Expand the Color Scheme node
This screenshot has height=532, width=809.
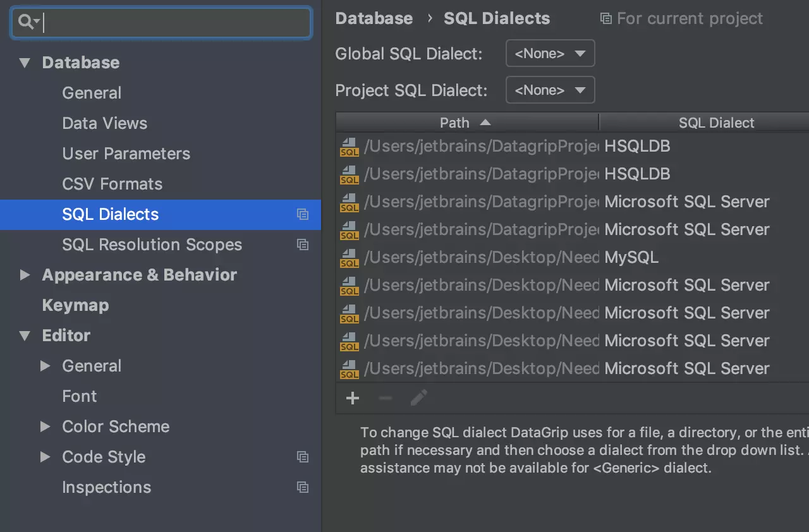click(x=45, y=426)
